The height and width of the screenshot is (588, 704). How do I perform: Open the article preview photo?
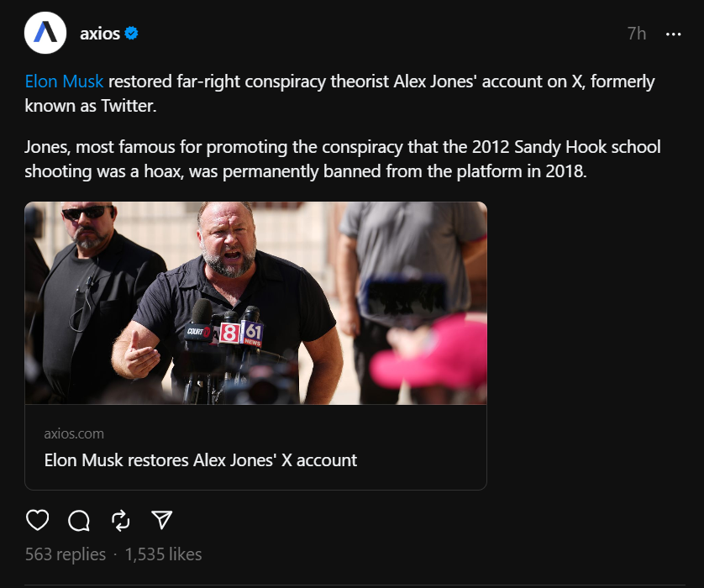tap(255, 302)
